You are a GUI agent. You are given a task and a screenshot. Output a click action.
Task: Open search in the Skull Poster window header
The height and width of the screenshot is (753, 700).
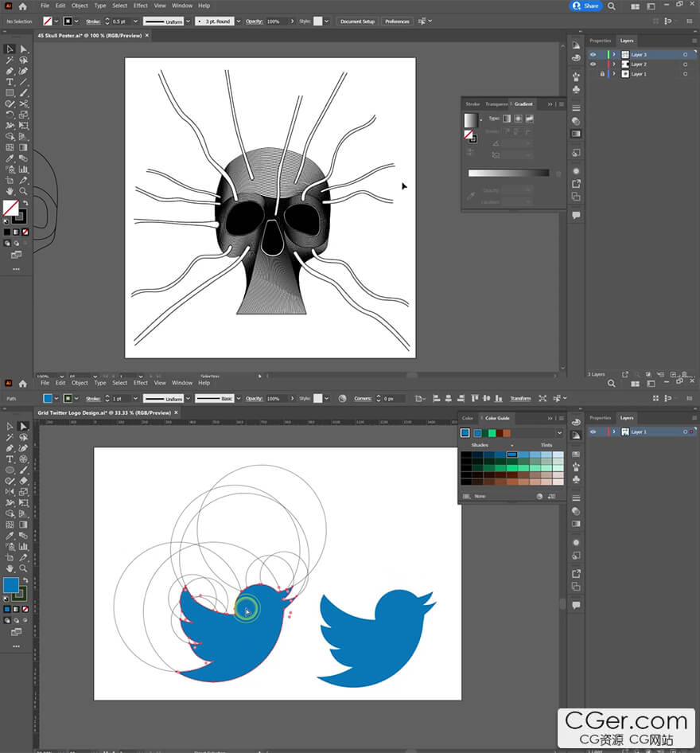pos(611,6)
